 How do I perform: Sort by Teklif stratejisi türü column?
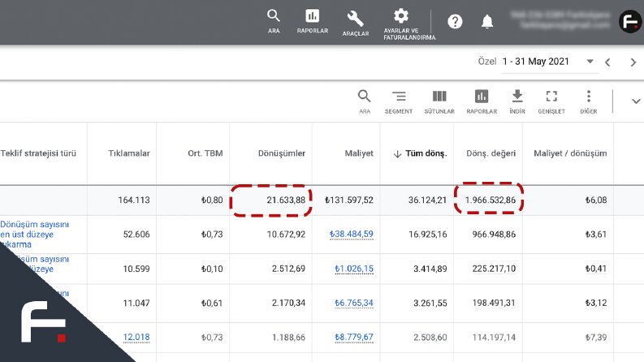point(38,153)
